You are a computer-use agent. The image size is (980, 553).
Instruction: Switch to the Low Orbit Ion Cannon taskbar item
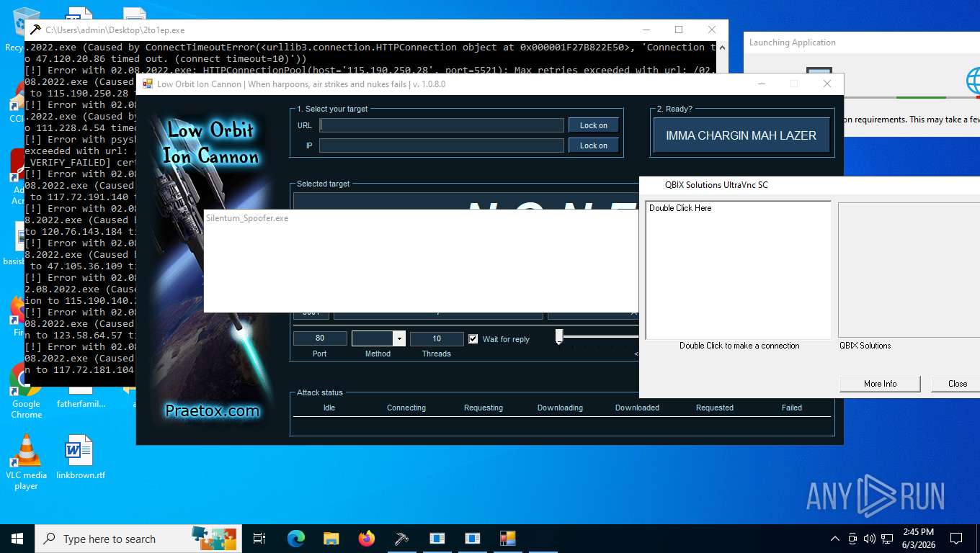pyautogui.click(x=507, y=539)
